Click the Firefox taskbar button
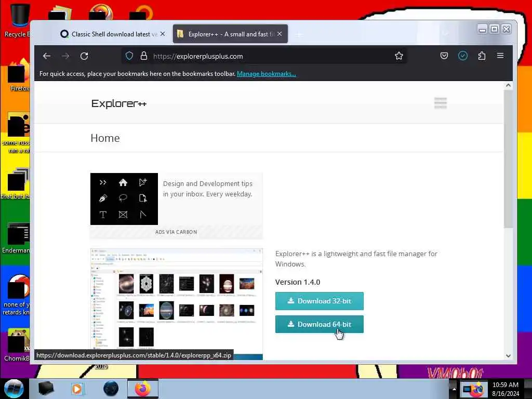532x399 pixels. (143, 389)
